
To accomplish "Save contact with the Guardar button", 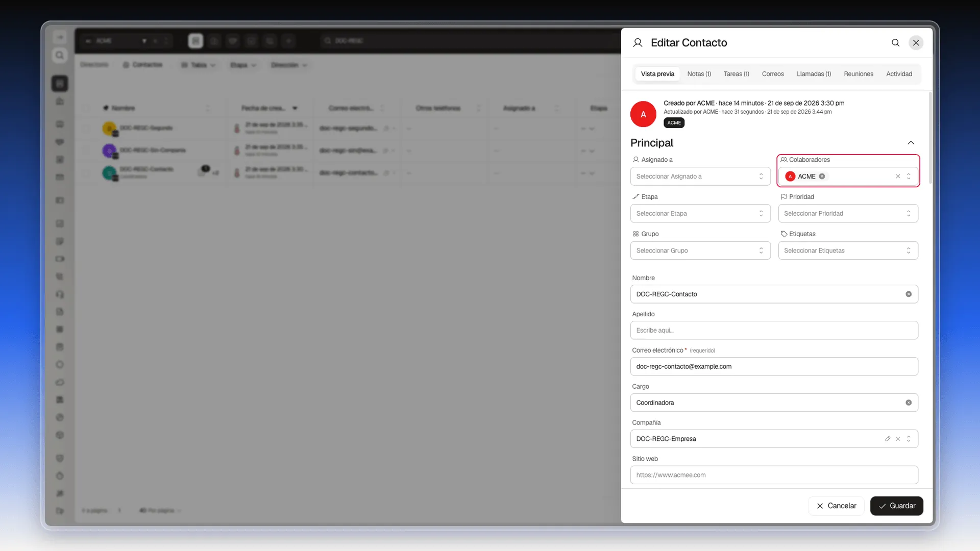I will 896,506.
